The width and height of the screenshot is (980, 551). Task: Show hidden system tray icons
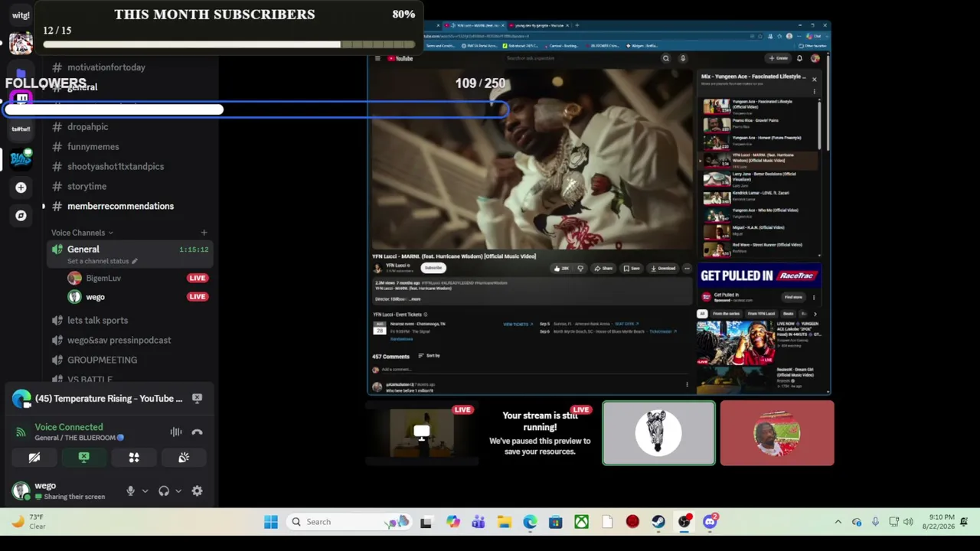pos(838,522)
